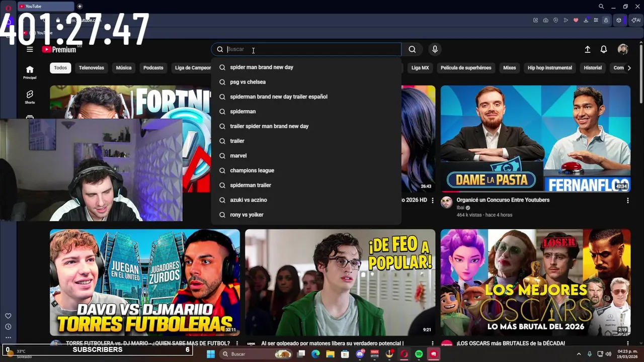The image size is (644, 362).
Task: Open Windows Start menu
Action: pyautogui.click(x=211, y=354)
